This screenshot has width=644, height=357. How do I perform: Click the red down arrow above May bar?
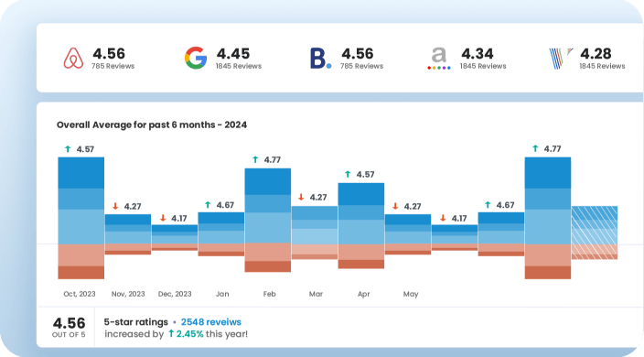[x=395, y=206]
